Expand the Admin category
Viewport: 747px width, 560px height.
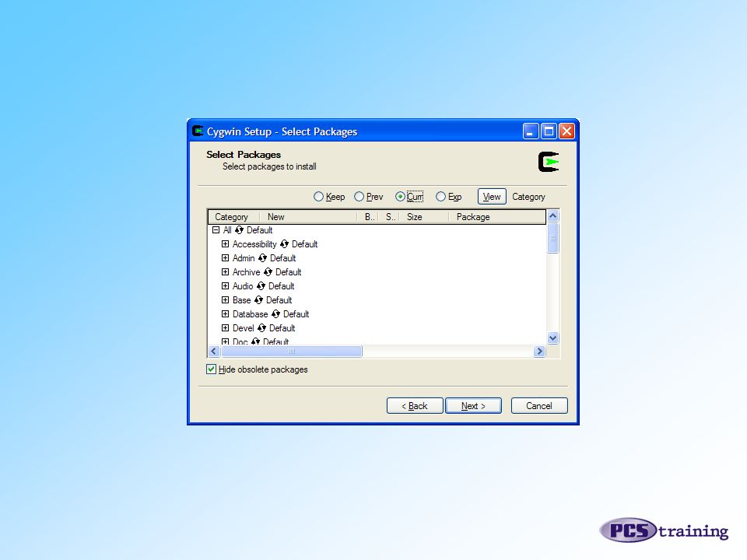(226, 258)
